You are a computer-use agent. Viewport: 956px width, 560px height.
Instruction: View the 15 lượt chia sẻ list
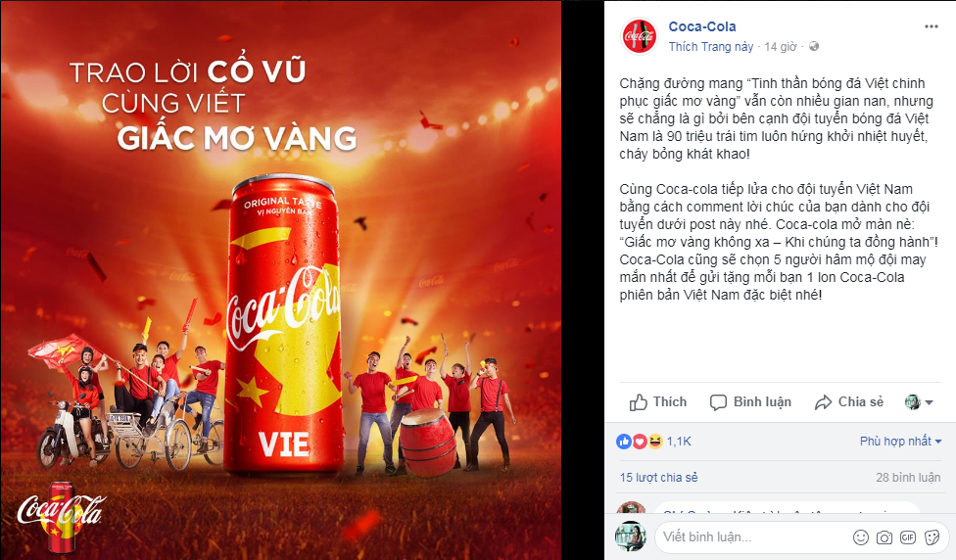[658, 477]
